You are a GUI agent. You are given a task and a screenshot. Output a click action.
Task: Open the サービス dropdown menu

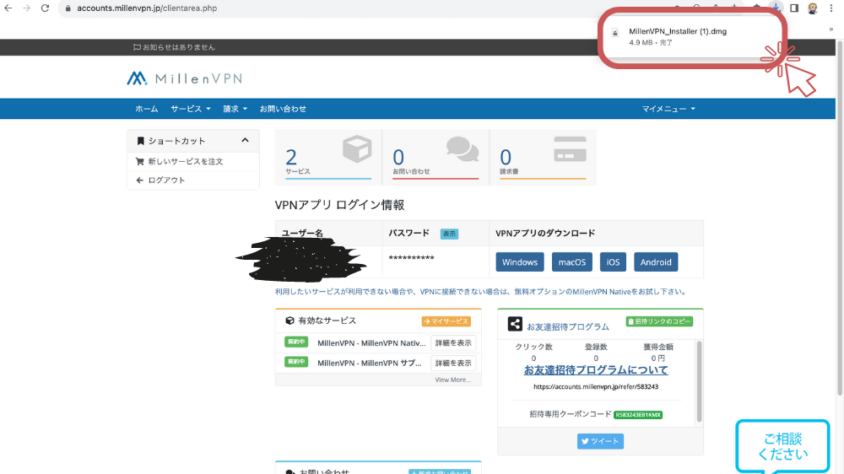(x=191, y=109)
